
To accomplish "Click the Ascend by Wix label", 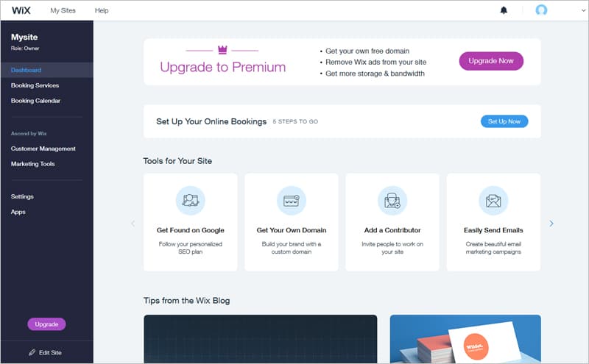I will click(x=29, y=134).
